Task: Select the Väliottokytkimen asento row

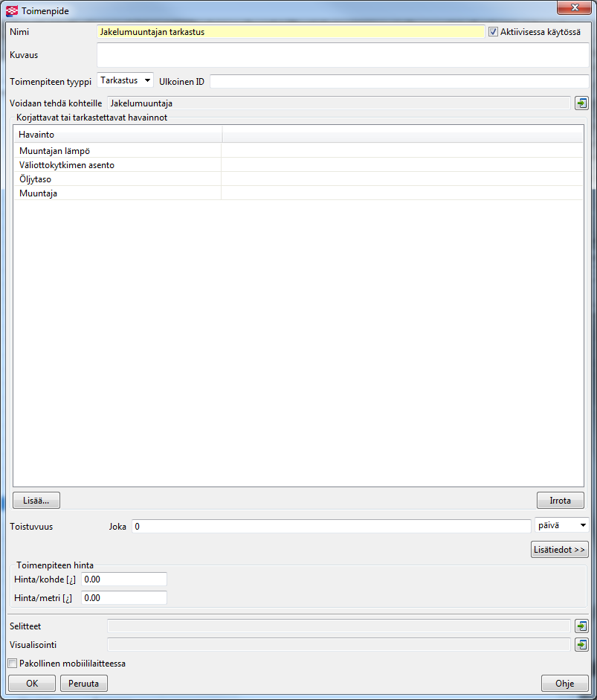Action: [298, 165]
